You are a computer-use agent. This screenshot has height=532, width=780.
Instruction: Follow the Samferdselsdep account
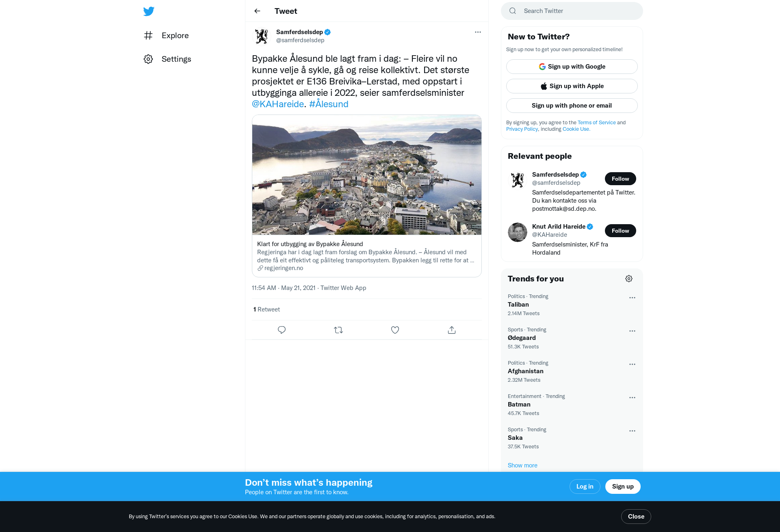(x=620, y=179)
